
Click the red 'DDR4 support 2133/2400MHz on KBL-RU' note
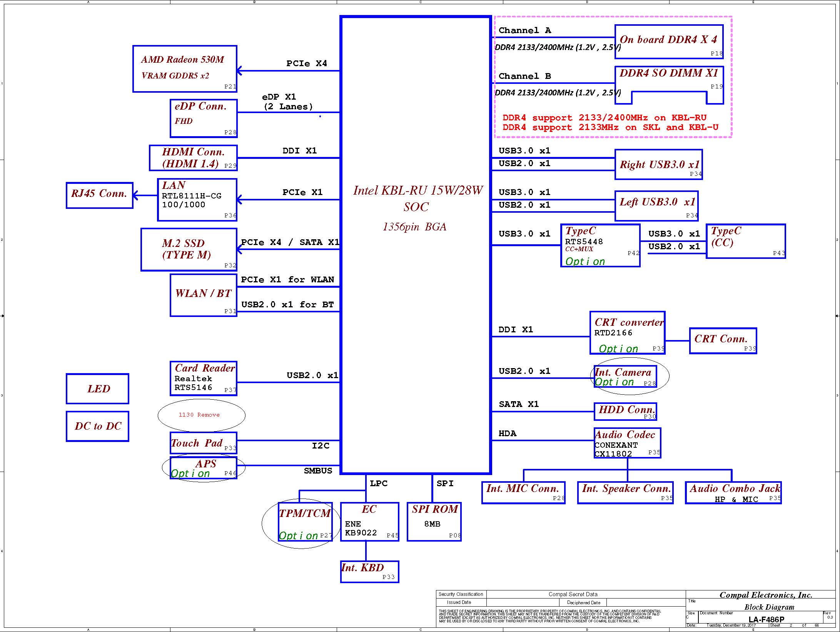[x=605, y=118]
